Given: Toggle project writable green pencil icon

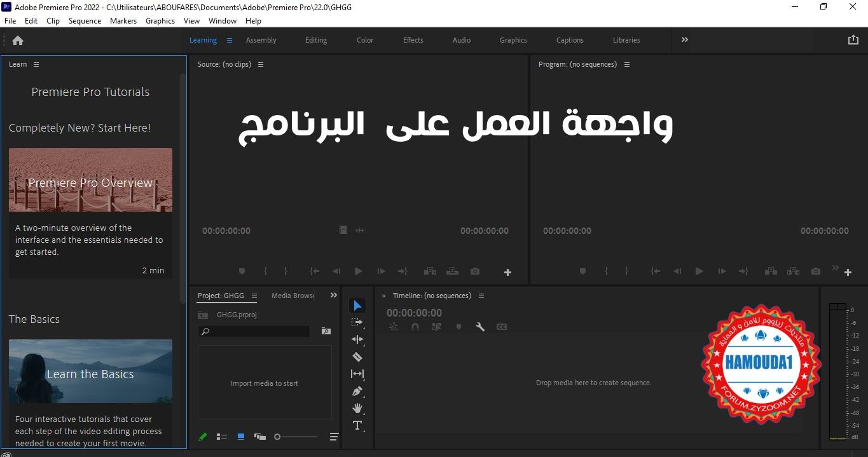Looking at the screenshot, I should [203, 437].
